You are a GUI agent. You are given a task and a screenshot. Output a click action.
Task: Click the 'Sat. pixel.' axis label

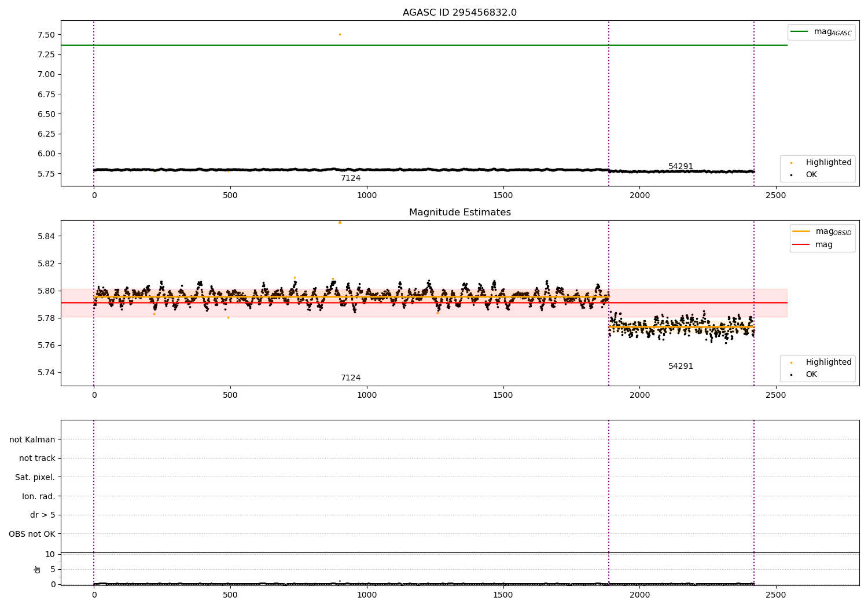(x=35, y=478)
